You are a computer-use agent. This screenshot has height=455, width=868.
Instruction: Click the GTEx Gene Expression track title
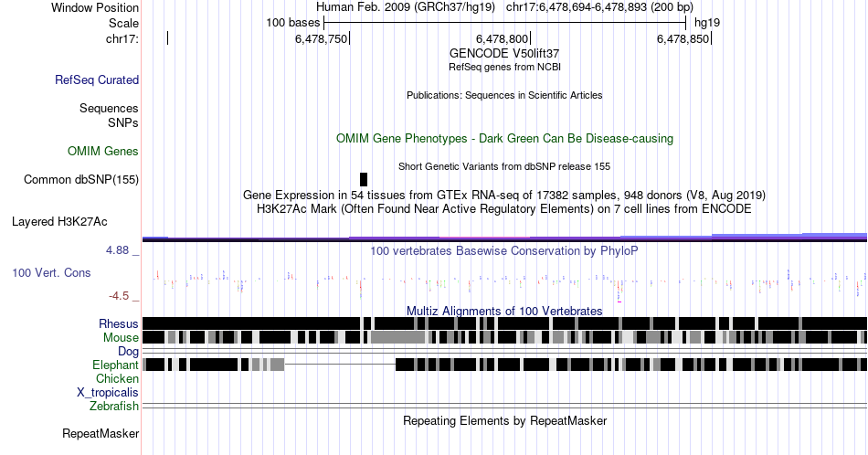pyautogui.click(x=504, y=195)
